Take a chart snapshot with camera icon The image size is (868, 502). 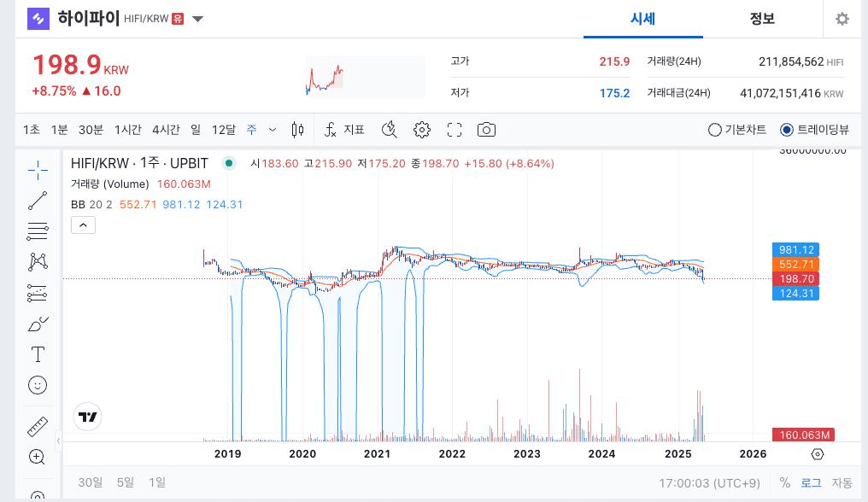pos(487,130)
